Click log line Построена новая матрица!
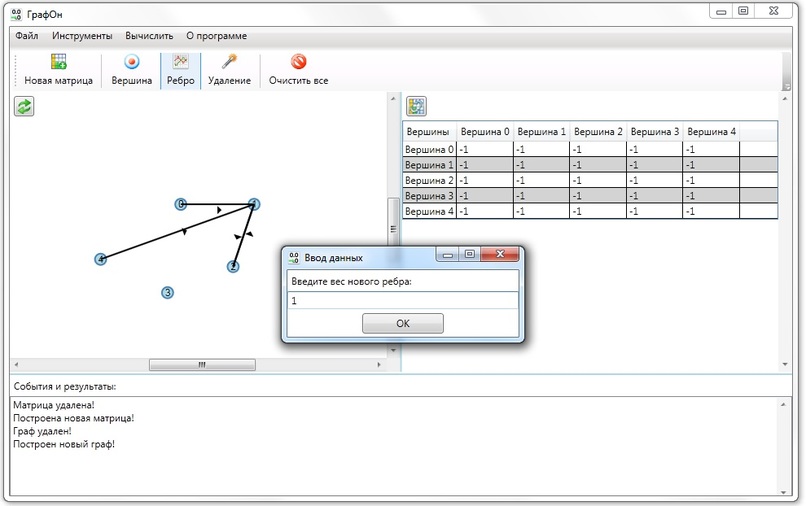Image resolution: width=806 pixels, height=506 pixels. 74,418
